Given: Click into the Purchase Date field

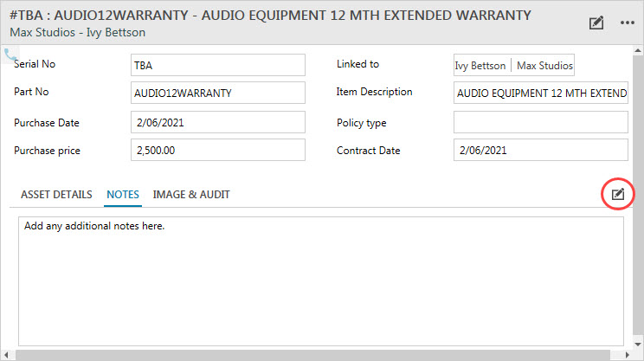Looking at the screenshot, I should [218, 122].
